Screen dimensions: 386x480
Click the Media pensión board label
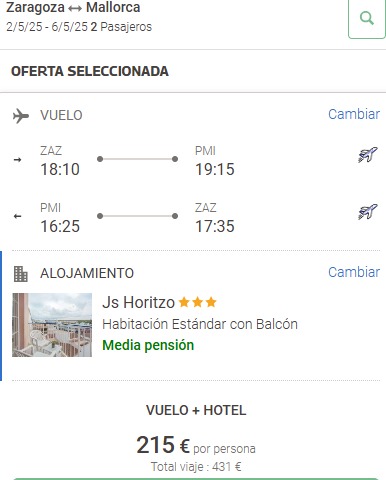coord(148,345)
